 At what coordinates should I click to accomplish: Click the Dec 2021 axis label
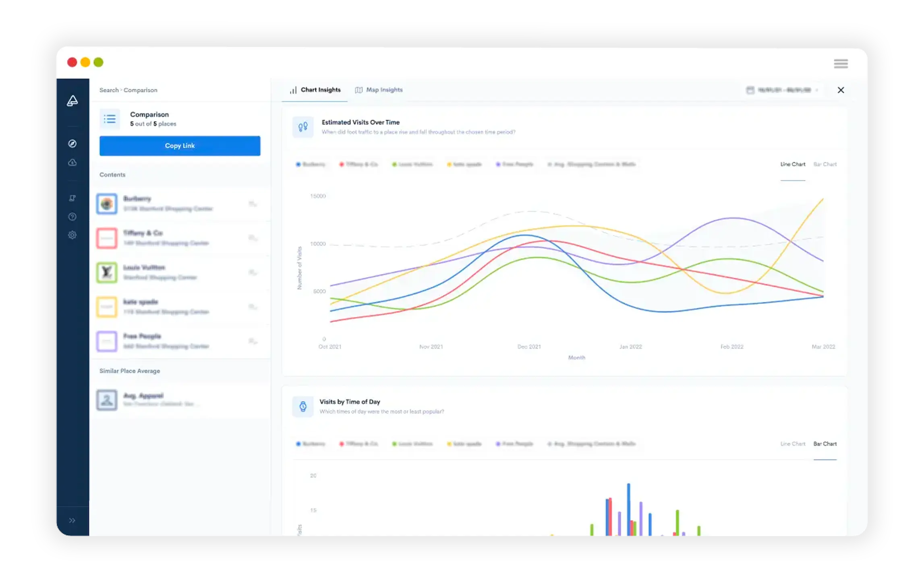(x=529, y=347)
